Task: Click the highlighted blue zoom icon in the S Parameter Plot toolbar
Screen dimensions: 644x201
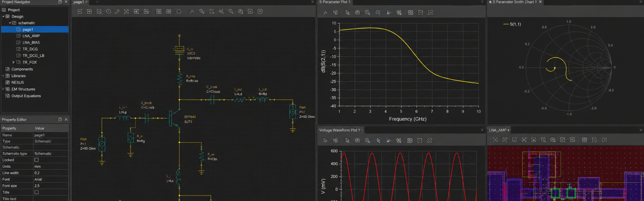Action: [378, 12]
